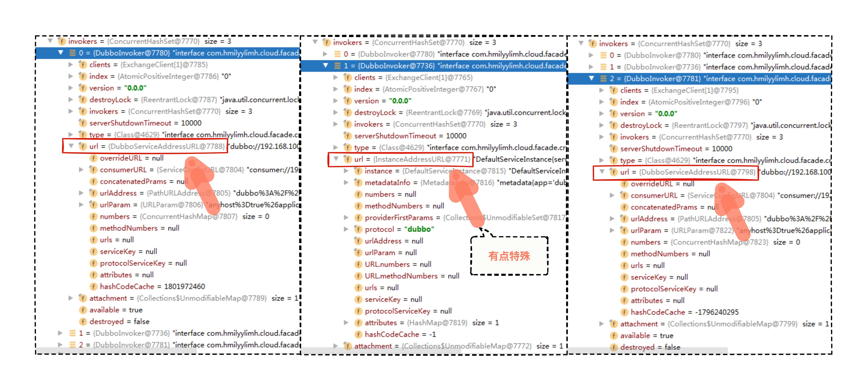Screen dimensions: 868x390
Task: Collapse the InstanceAddressURL@7771 url node
Action: [336, 159]
